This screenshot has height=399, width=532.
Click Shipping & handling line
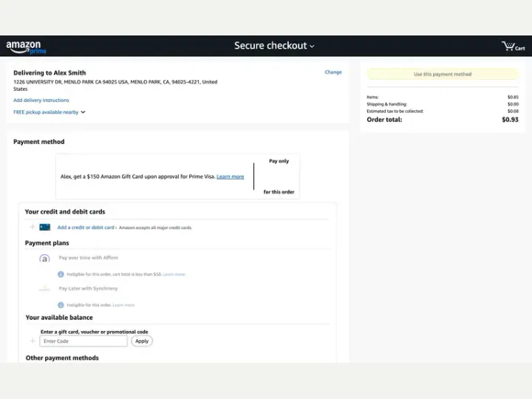coord(443,104)
